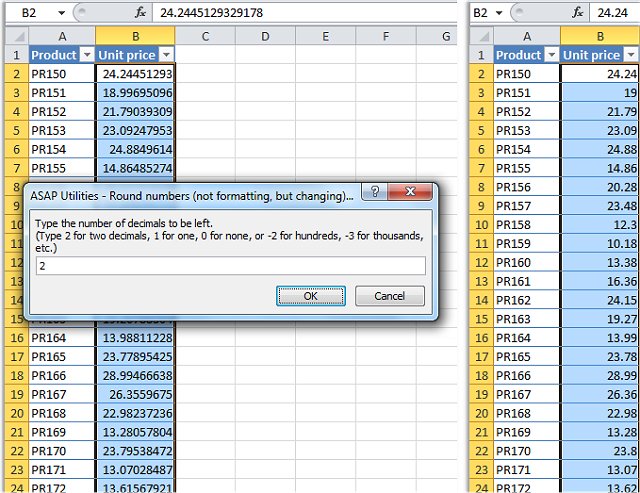640x493 pixels.
Task: Click the decimals input field containing 2
Action: (x=231, y=266)
